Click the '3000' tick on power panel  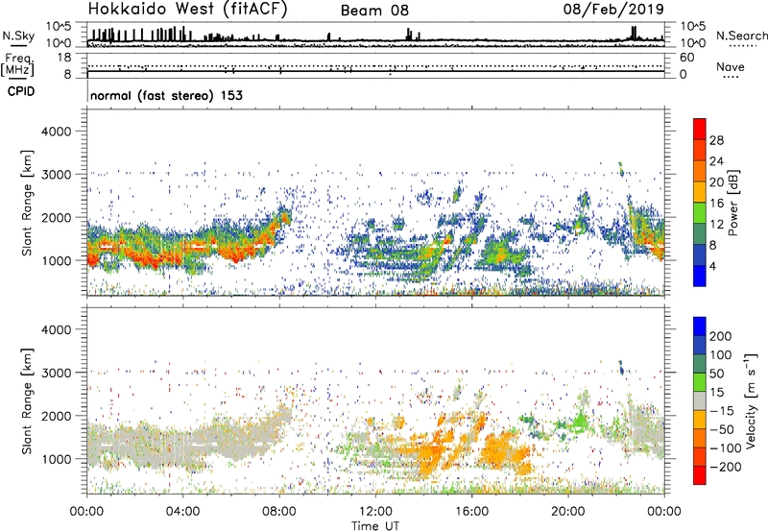[x=56, y=175]
